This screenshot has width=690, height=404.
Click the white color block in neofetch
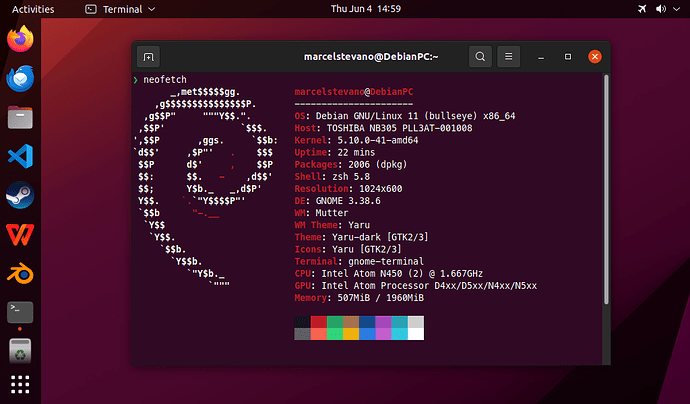[416, 334]
